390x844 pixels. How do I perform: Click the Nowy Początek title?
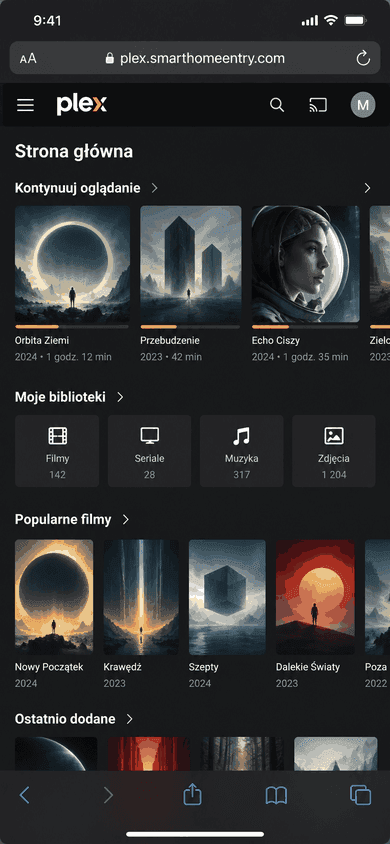[x=49, y=667]
